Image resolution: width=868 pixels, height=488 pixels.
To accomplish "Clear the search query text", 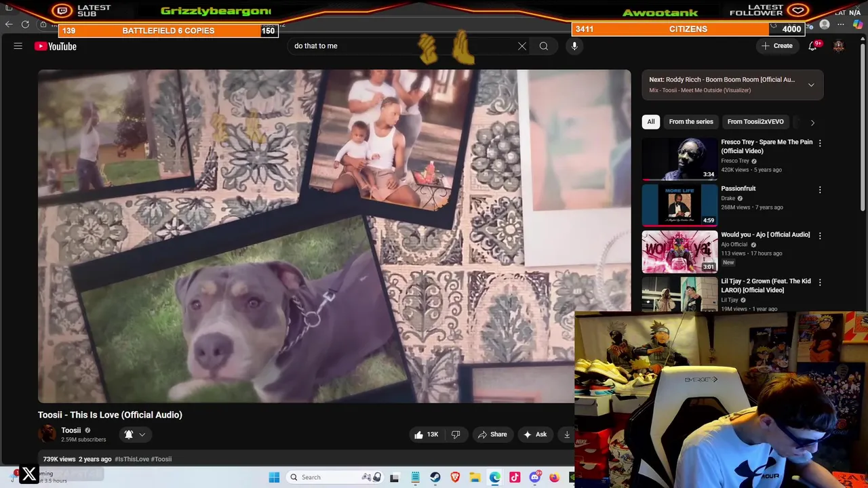I will pos(522,46).
